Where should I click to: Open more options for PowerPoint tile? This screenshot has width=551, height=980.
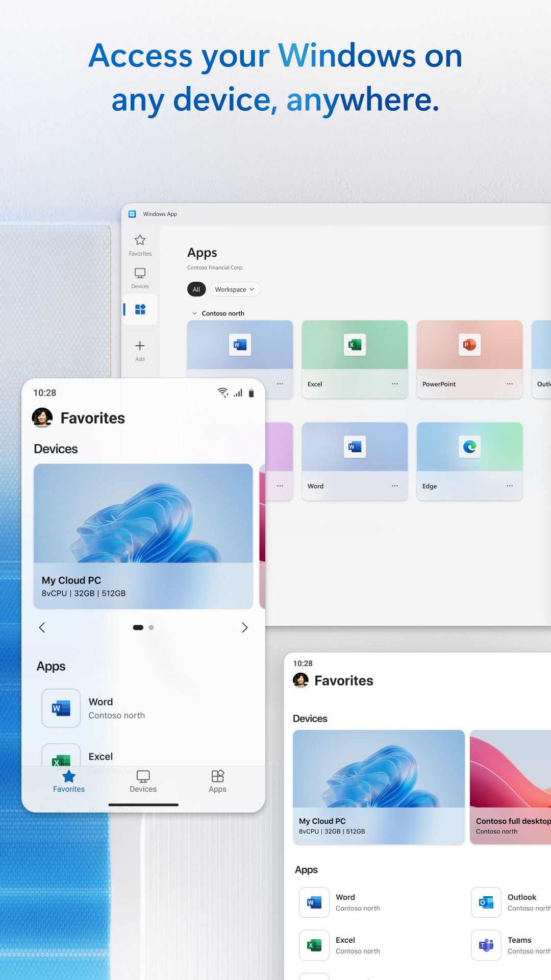pyautogui.click(x=509, y=384)
